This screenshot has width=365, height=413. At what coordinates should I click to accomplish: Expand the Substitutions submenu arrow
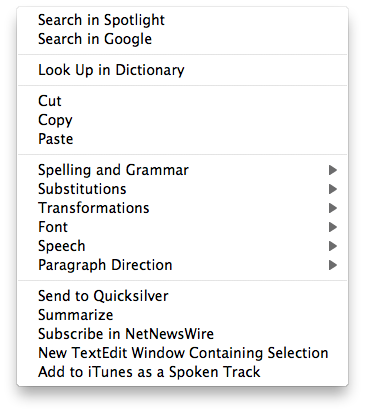(x=333, y=189)
